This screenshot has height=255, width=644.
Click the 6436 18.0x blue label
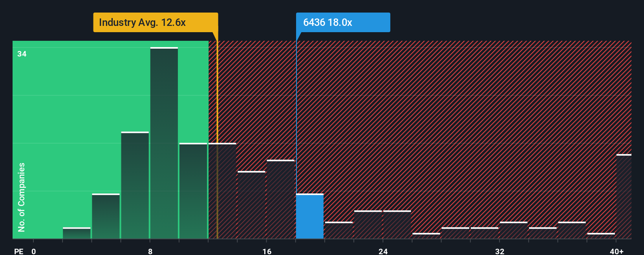(343, 22)
